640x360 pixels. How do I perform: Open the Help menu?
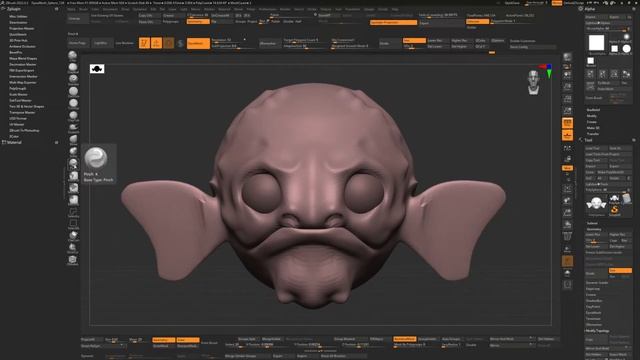point(395,9)
